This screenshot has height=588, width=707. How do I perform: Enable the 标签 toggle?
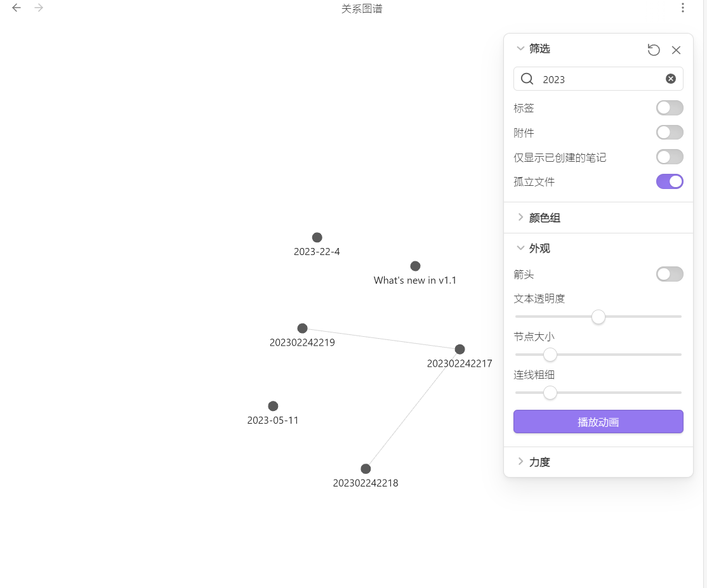pos(670,108)
